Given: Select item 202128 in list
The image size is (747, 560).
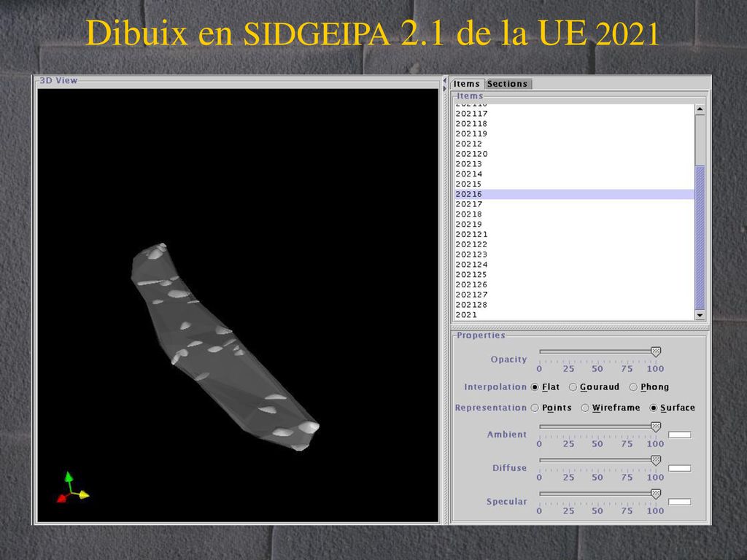Looking at the screenshot, I should point(575,305).
